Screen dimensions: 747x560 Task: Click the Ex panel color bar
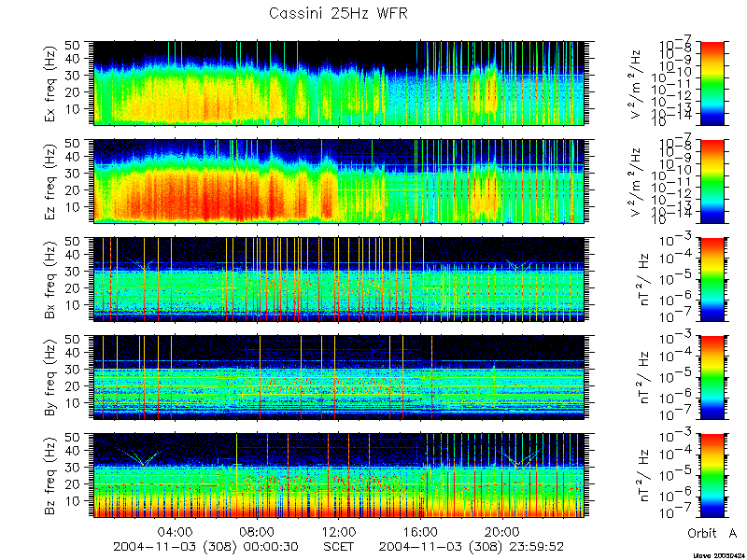(x=712, y=83)
